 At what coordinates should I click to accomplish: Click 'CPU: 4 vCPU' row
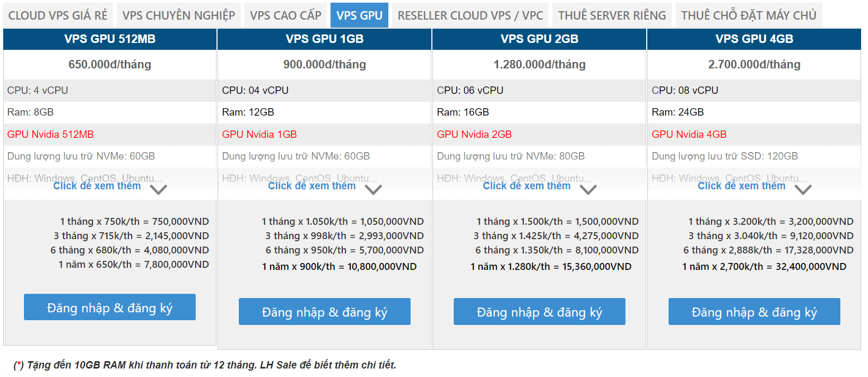coord(110,91)
